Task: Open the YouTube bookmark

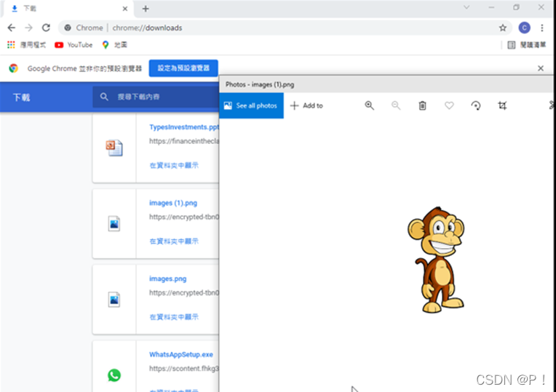Action: [74, 45]
